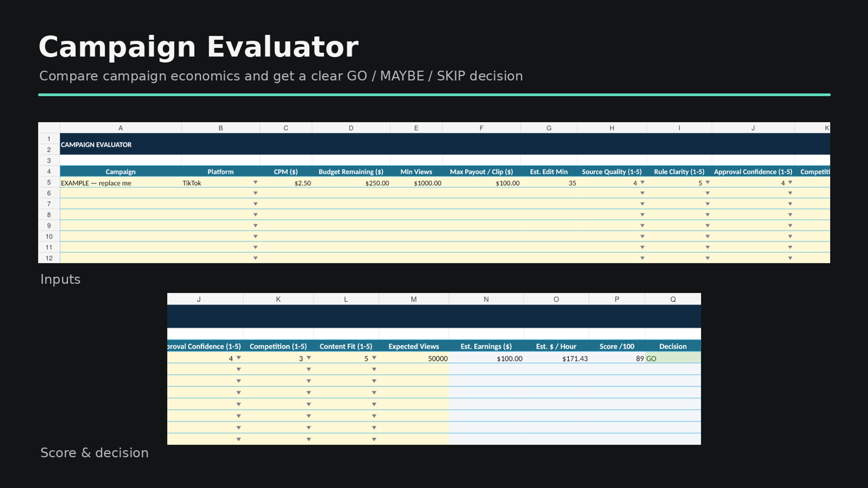Select row 12 header number
Screen dimensions: 868x488
click(x=49, y=258)
